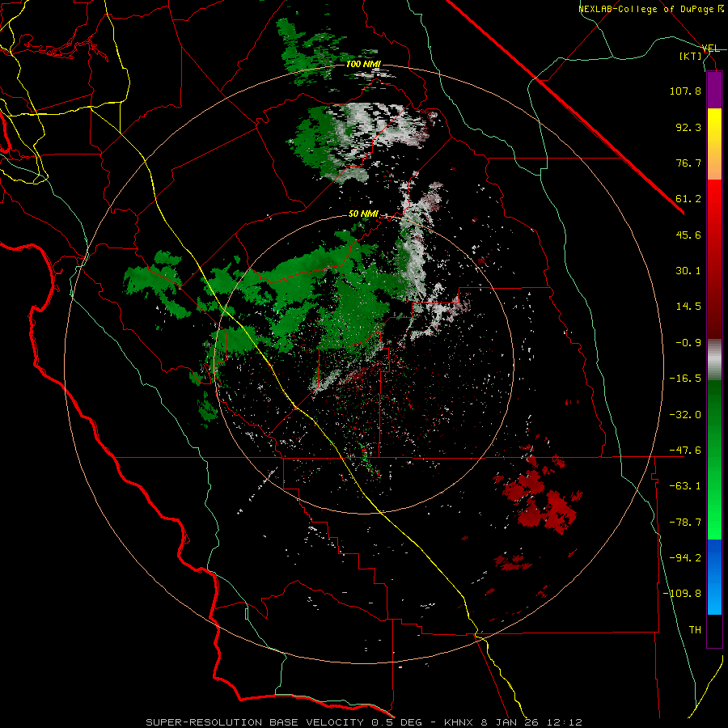
Task: Click the 30.1 value on velocity scale
Action: tap(688, 271)
